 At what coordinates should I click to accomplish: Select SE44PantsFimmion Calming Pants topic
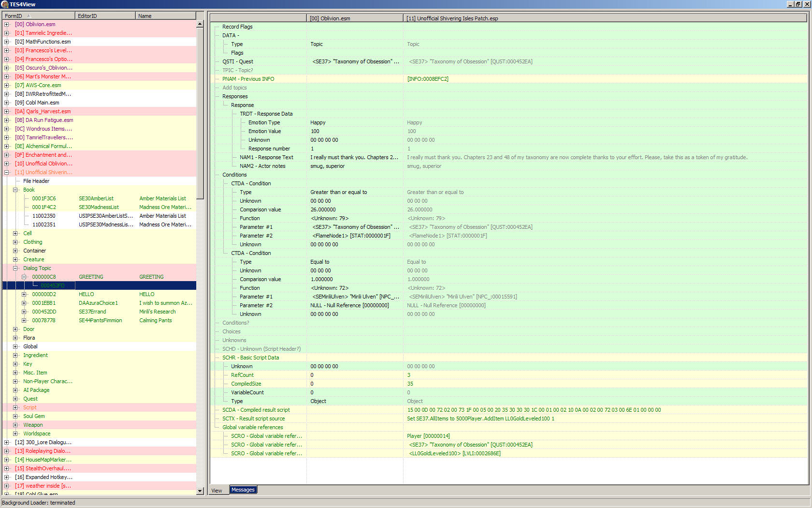[99, 320]
